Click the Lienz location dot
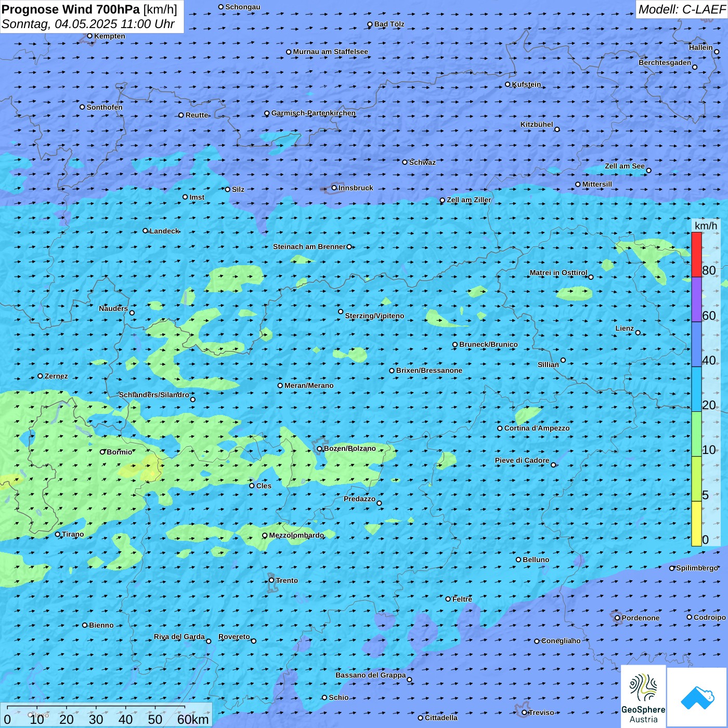Viewport: 728px width, 728px height. pos(638,333)
